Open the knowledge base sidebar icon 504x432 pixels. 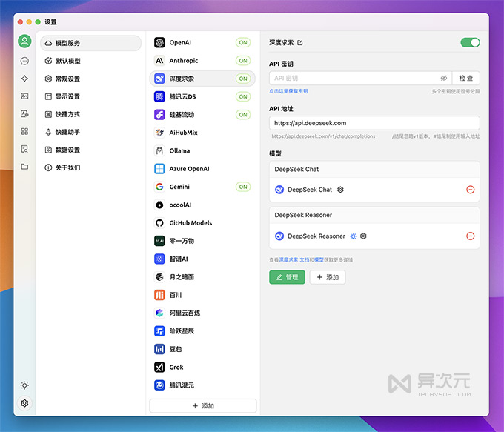(24, 149)
